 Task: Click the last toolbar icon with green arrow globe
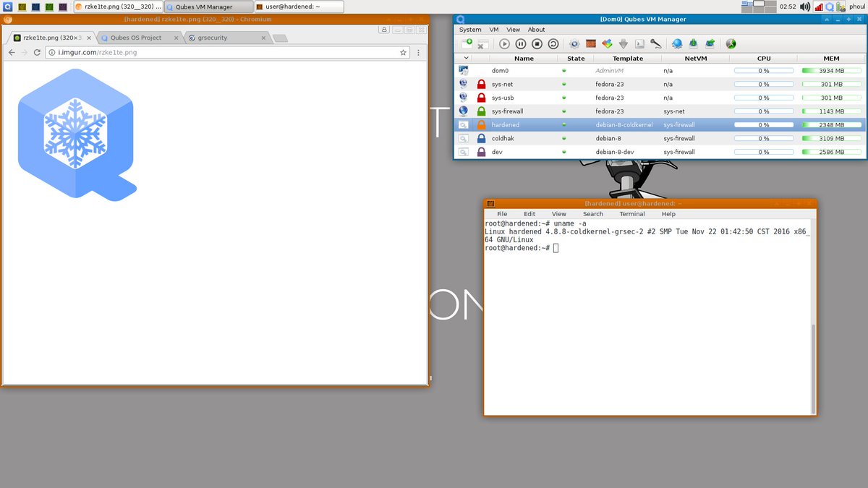pos(731,44)
